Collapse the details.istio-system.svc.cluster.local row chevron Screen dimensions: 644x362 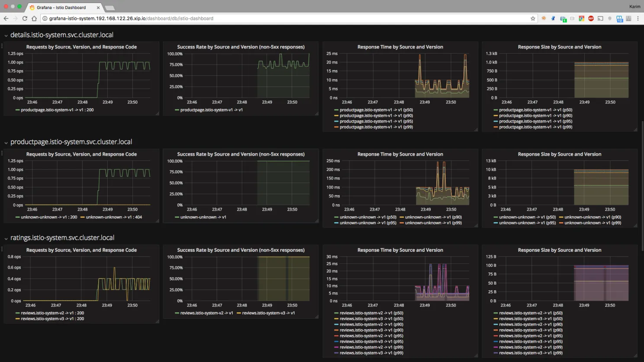6,36
